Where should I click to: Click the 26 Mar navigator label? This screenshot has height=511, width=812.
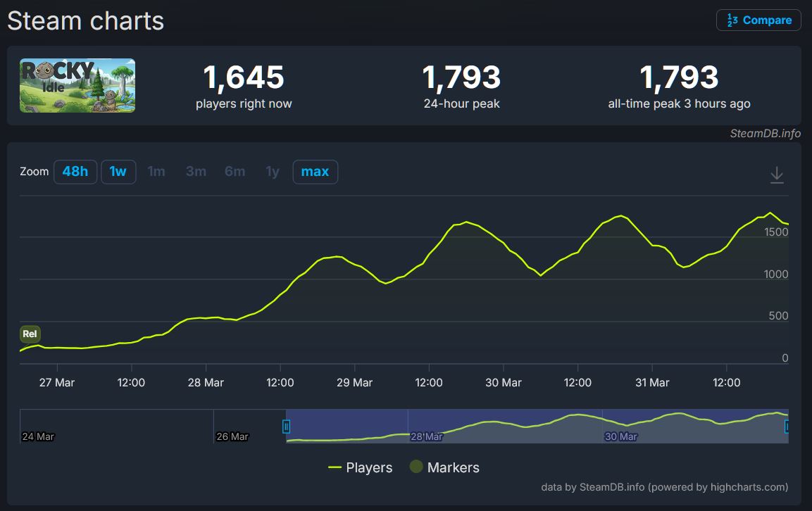point(232,436)
